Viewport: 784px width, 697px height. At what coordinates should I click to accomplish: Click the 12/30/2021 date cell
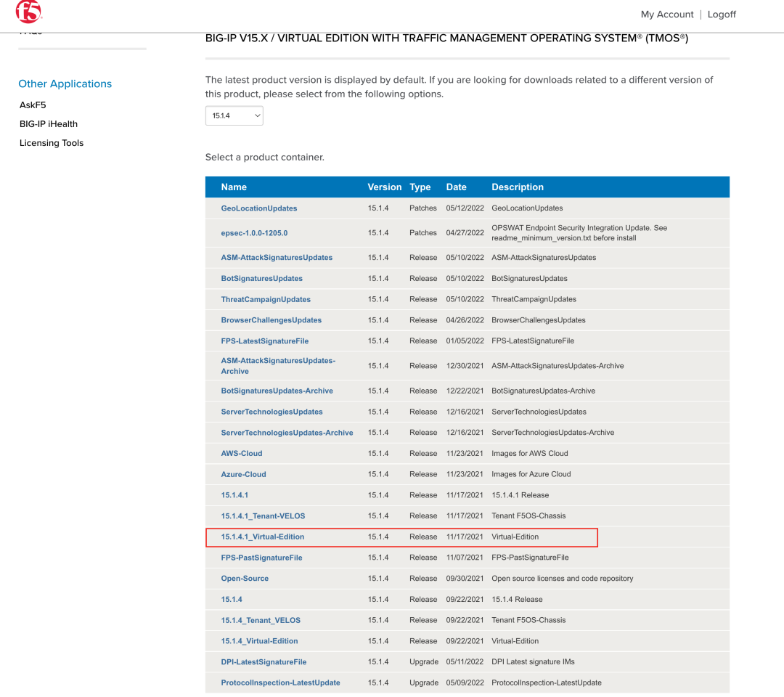click(x=465, y=366)
